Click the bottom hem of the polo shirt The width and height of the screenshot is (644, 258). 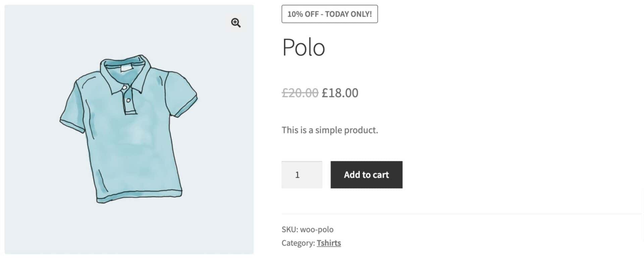(x=139, y=196)
